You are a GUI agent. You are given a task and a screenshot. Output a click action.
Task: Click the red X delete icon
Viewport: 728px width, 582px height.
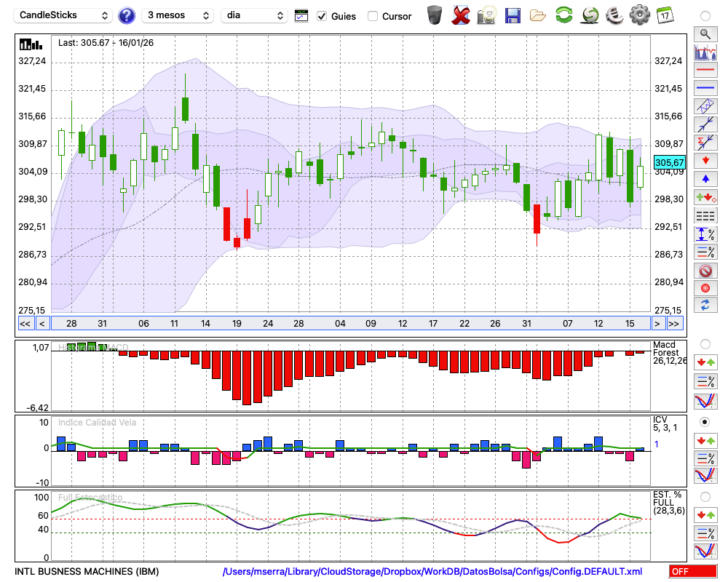coord(461,15)
